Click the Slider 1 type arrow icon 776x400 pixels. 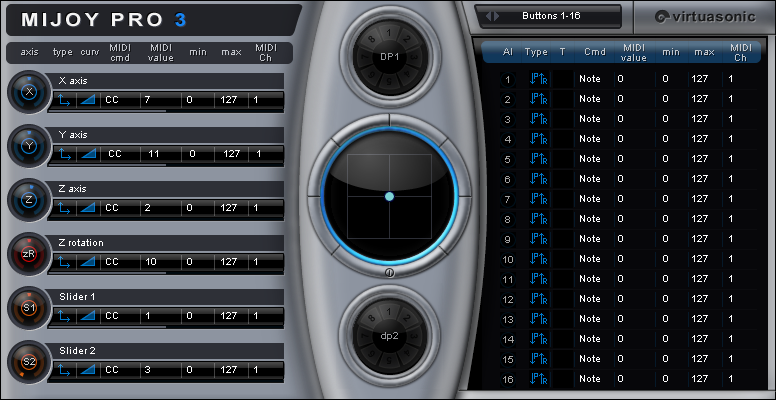pos(64,316)
